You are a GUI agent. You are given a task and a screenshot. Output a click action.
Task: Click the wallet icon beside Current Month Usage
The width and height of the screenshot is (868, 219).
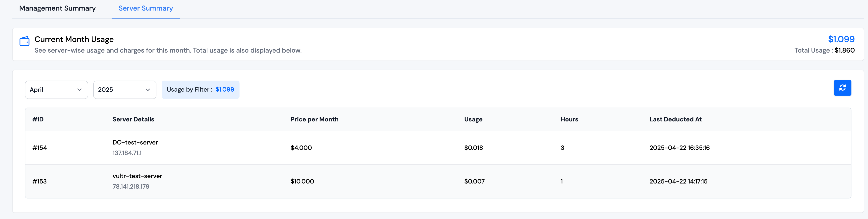point(25,41)
